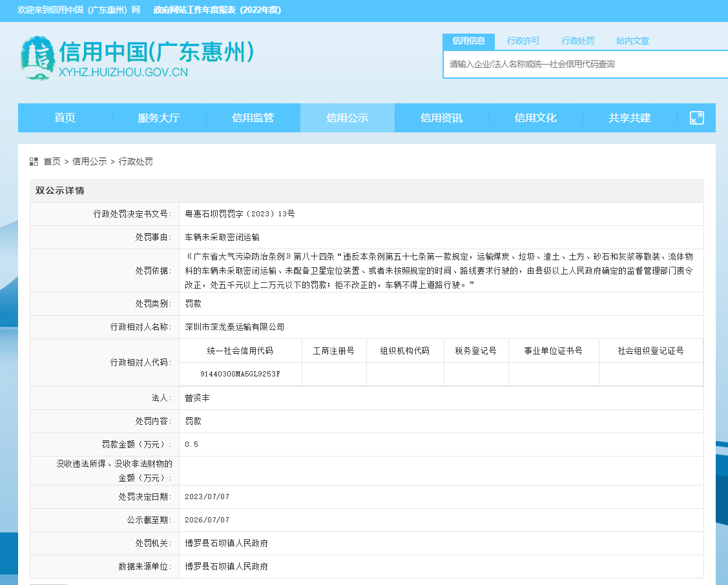Screen dimensions: 728x585
Task: Click the breadcrumb grid icon
Action: (34, 161)
